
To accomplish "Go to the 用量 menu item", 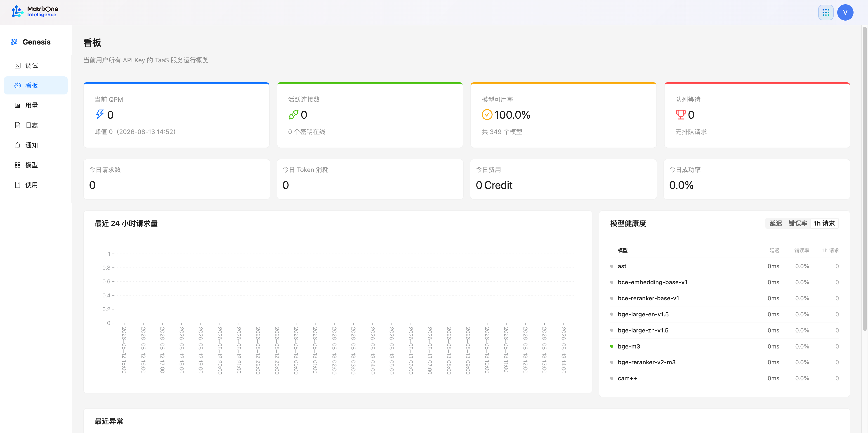I will [36, 106].
